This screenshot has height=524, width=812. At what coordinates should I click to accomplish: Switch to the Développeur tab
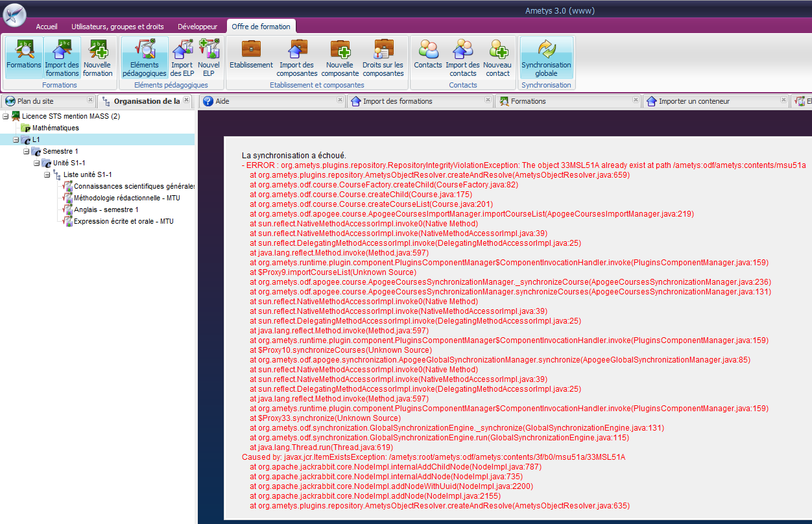(x=198, y=27)
